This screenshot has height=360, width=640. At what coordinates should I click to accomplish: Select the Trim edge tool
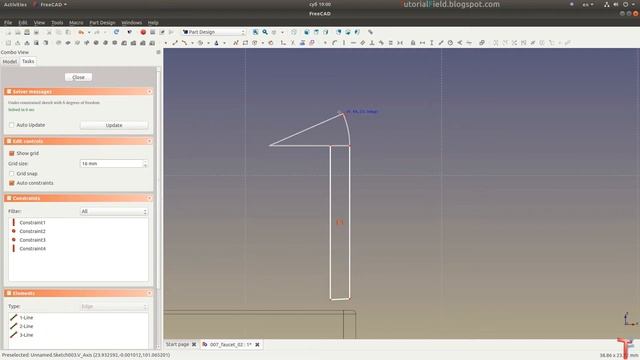click(293, 43)
